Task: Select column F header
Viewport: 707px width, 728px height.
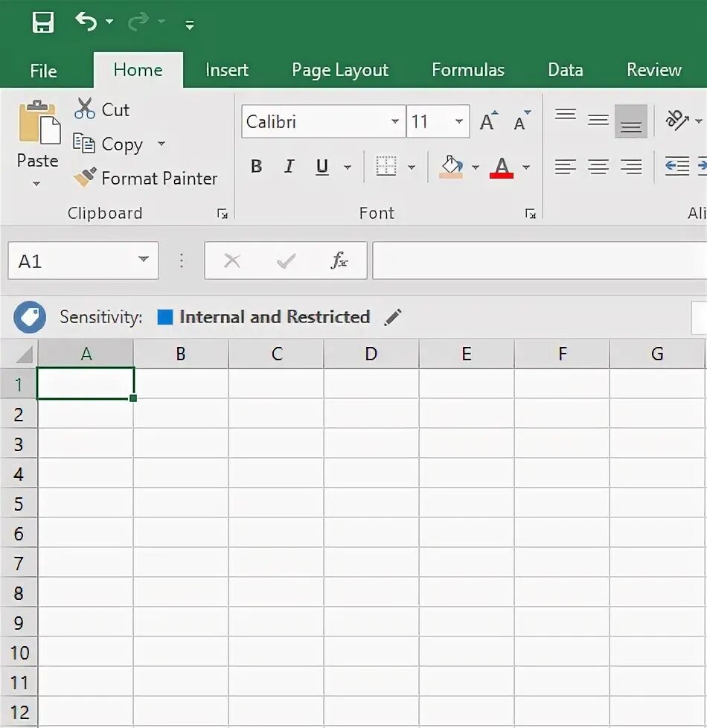Action: point(562,354)
